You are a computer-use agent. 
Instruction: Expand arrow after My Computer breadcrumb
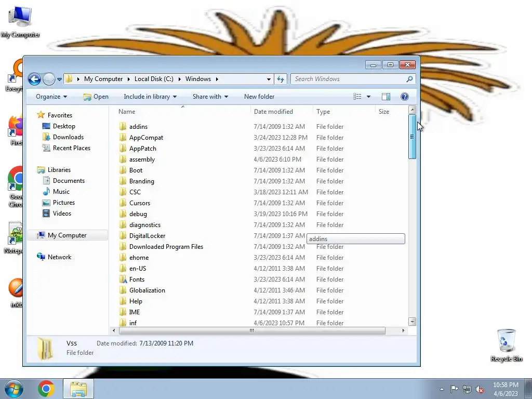click(129, 79)
